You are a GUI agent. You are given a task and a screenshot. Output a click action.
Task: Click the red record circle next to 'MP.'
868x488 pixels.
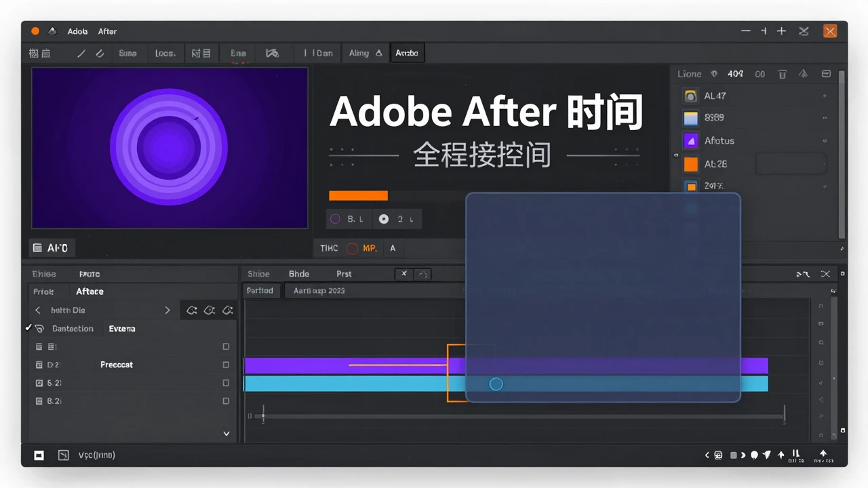pos(352,249)
